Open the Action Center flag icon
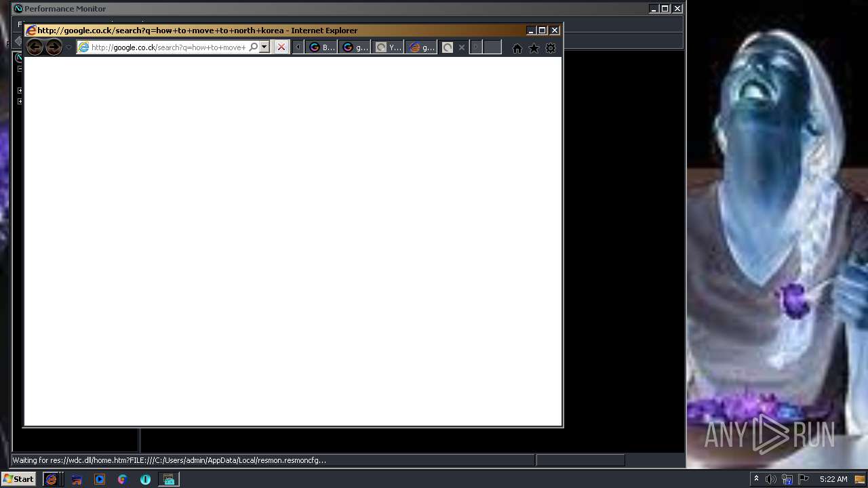The width and height of the screenshot is (868, 488). point(804,479)
